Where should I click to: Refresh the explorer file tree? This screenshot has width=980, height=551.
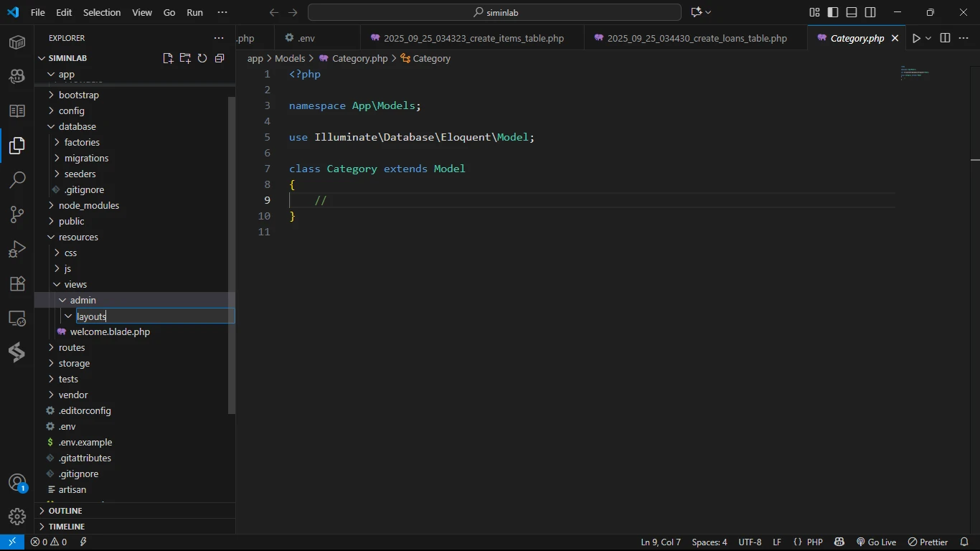[202, 58]
